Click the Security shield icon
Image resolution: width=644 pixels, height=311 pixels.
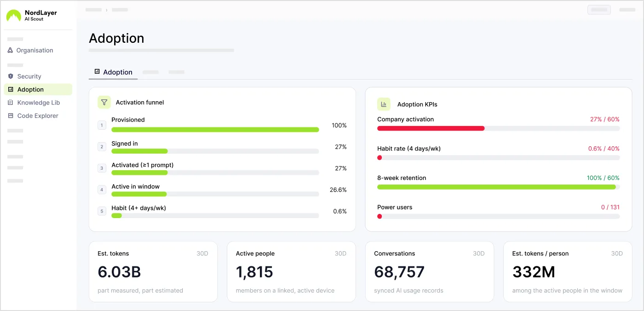click(x=11, y=76)
